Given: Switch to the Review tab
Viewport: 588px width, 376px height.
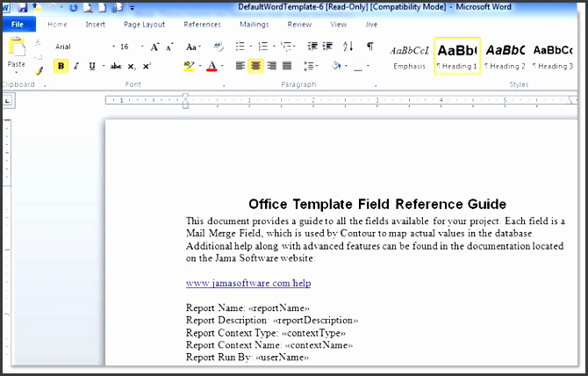Looking at the screenshot, I should point(299,25).
